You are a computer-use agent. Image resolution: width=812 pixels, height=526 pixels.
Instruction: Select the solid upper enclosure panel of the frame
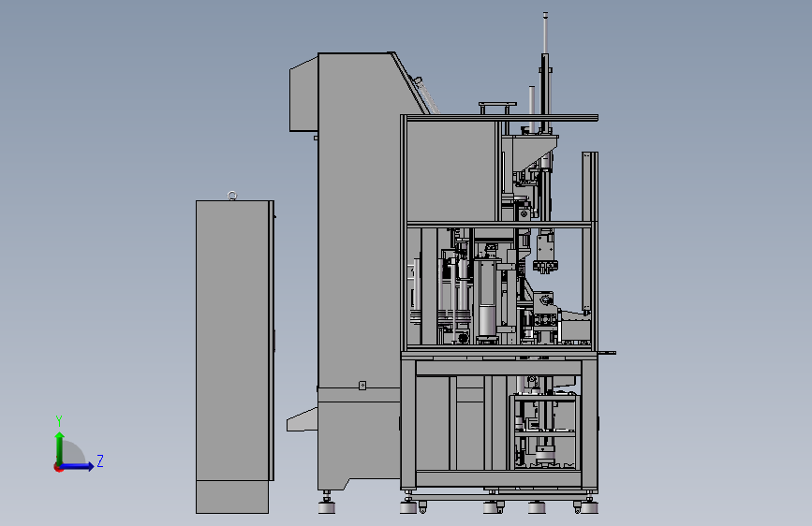click(451, 171)
